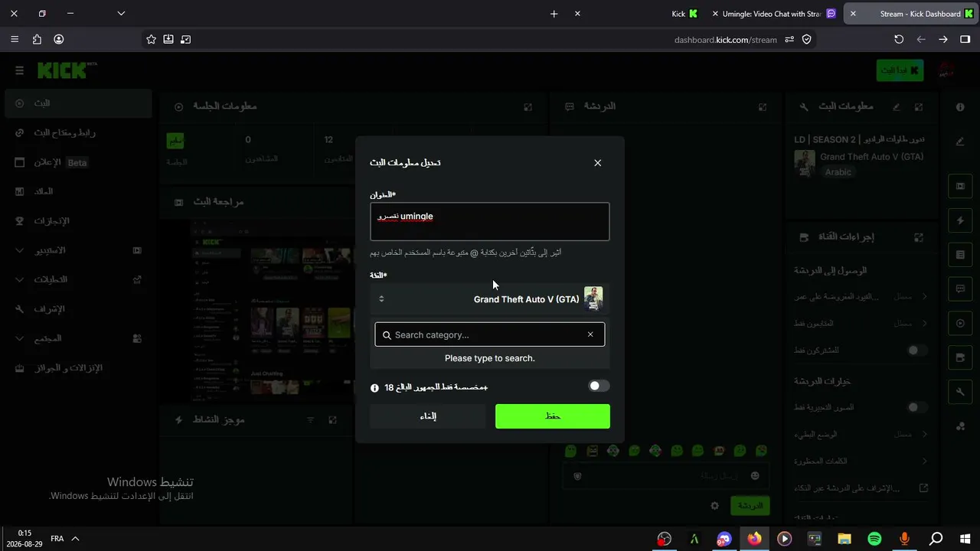Expand the Analytics section chevron in the sidebar
The image size is (980, 551).
(x=20, y=279)
